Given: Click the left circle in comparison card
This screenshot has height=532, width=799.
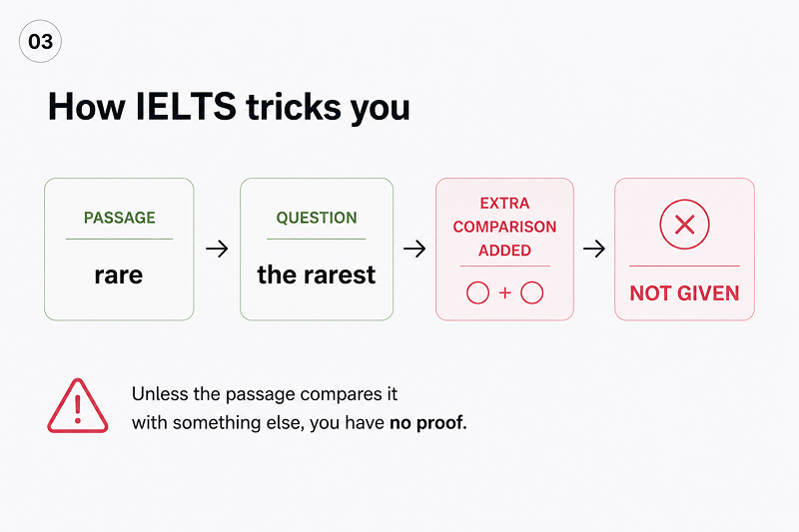Looking at the screenshot, I should (477, 292).
